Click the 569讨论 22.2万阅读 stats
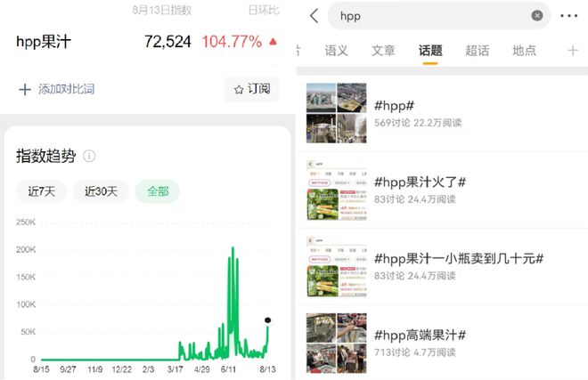 click(418, 123)
